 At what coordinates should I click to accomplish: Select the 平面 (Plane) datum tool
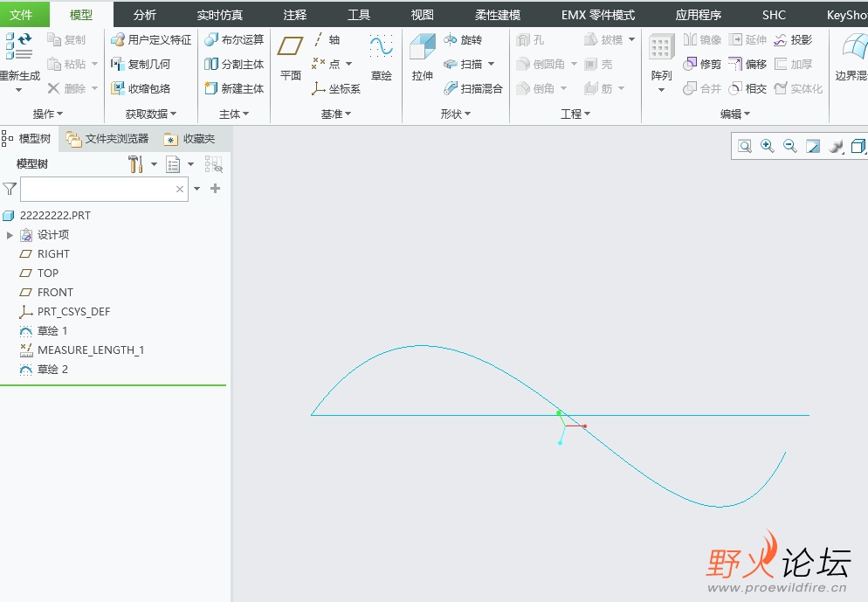290,58
